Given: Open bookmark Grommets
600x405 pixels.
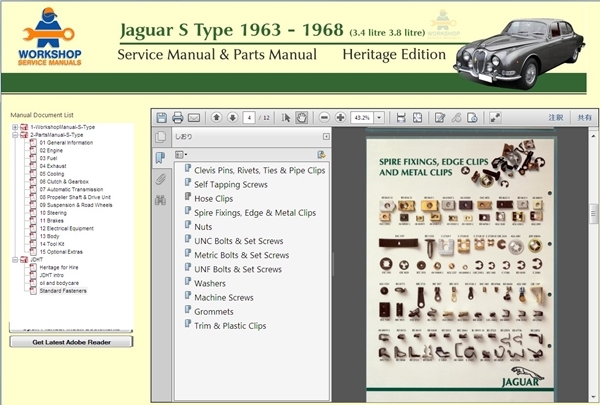Looking at the screenshot, I should pyautogui.click(x=214, y=312).
